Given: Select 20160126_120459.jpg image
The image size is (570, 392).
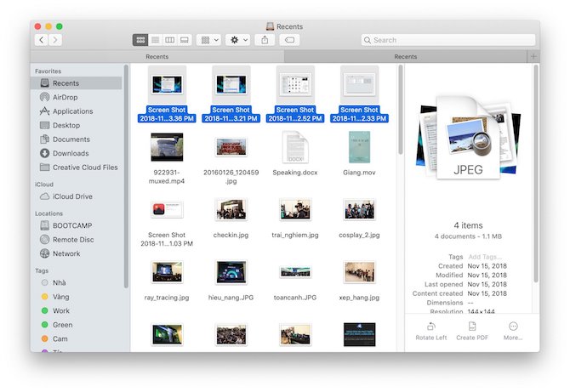Looking at the screenshot, I should click(x=231, y=160).
